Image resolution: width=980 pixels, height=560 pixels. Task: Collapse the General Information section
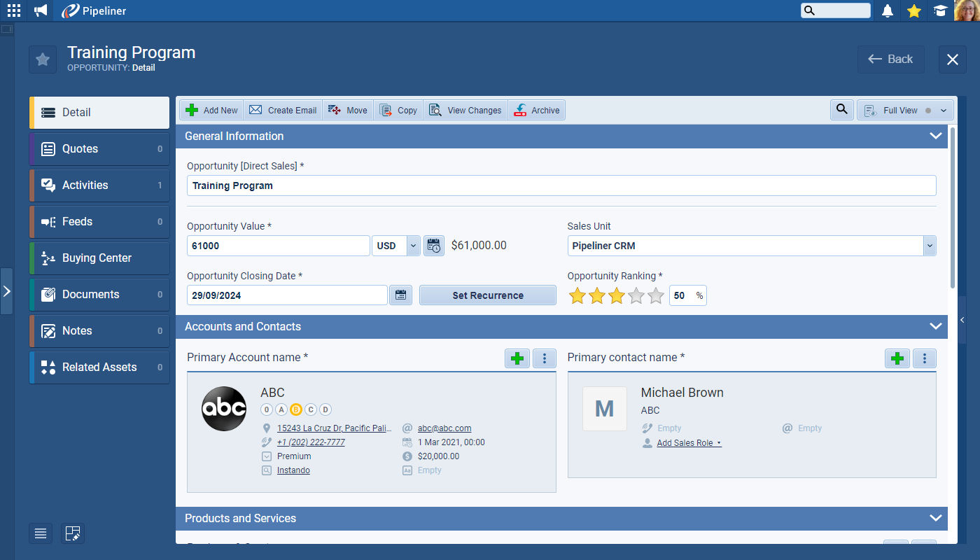coord(935,136)
